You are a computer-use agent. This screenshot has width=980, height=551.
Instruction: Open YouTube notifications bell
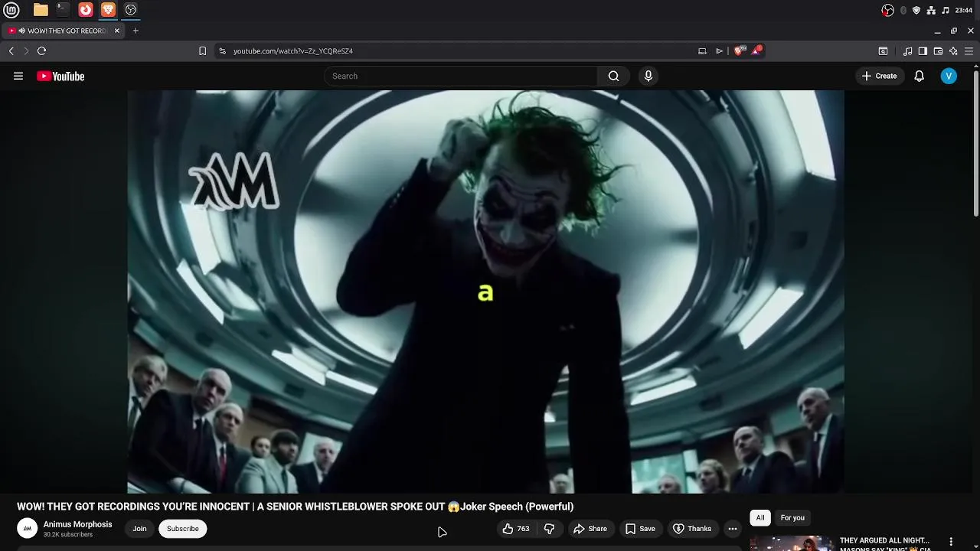click(920, 76)
